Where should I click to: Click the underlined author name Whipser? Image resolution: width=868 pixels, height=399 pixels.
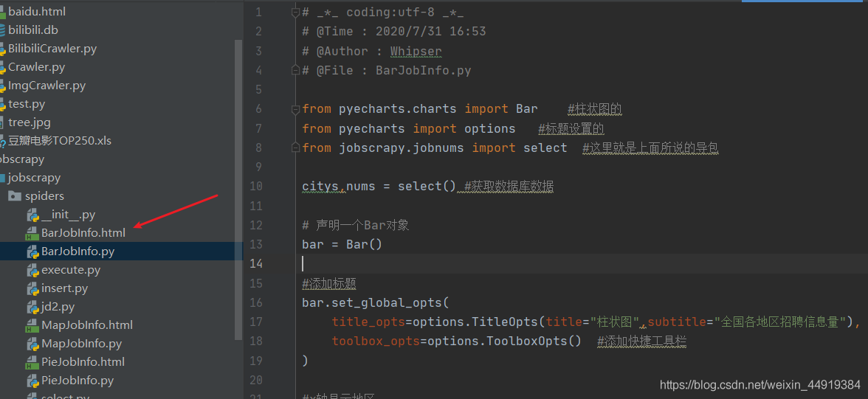(x=416, y=52)
